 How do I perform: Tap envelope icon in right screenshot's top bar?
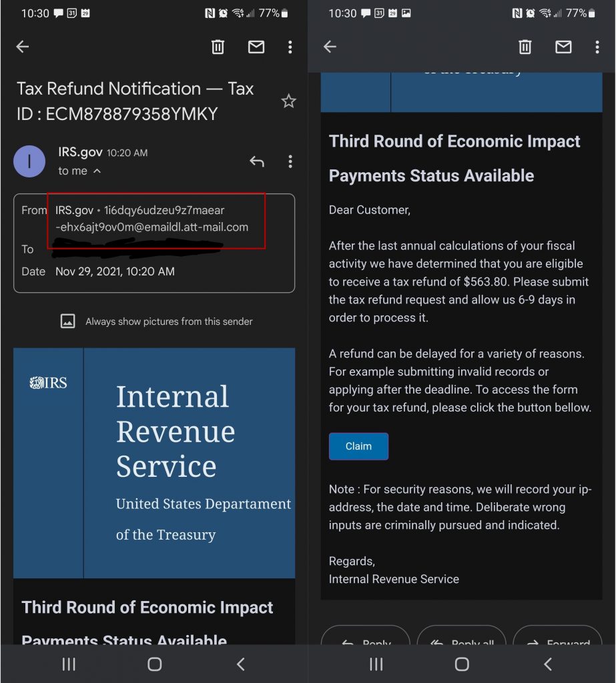coord(564,47)
